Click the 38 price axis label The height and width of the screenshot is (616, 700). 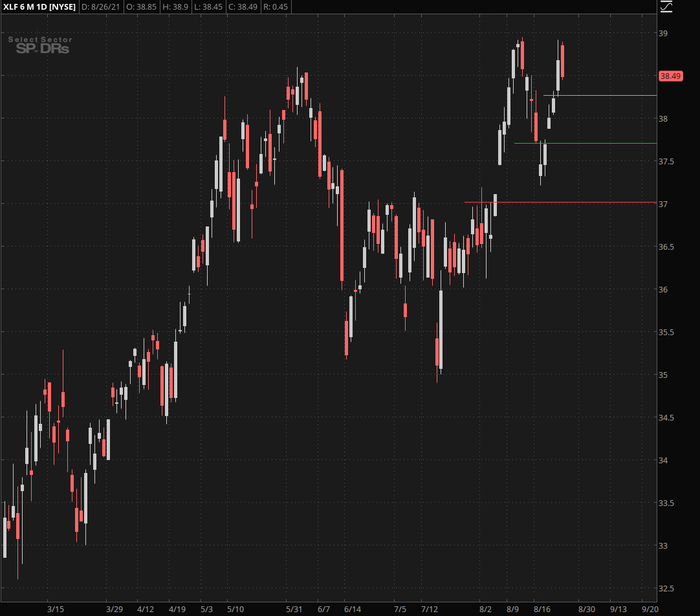pos(663,119)
